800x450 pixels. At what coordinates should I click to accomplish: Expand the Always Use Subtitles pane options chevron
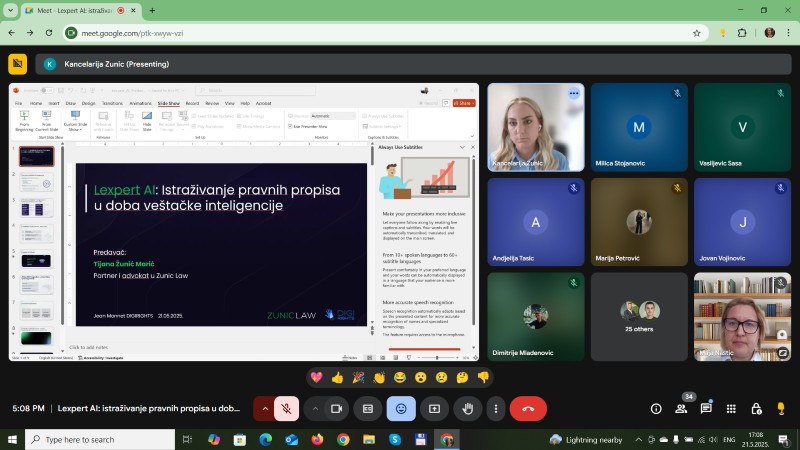coord(462,147)
